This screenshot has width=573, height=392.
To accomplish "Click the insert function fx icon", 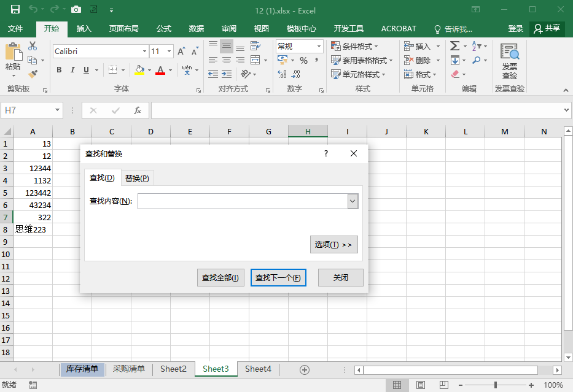I will [x=138, y=110].
